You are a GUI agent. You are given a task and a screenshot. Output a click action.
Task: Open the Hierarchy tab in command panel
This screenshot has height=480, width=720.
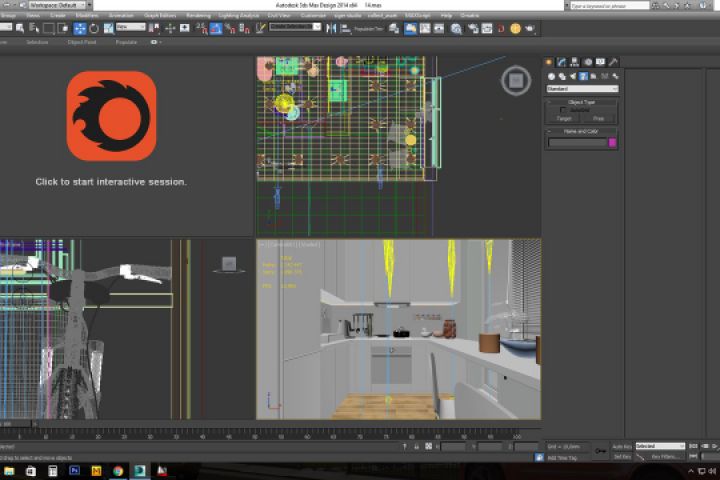coord(574,63)
